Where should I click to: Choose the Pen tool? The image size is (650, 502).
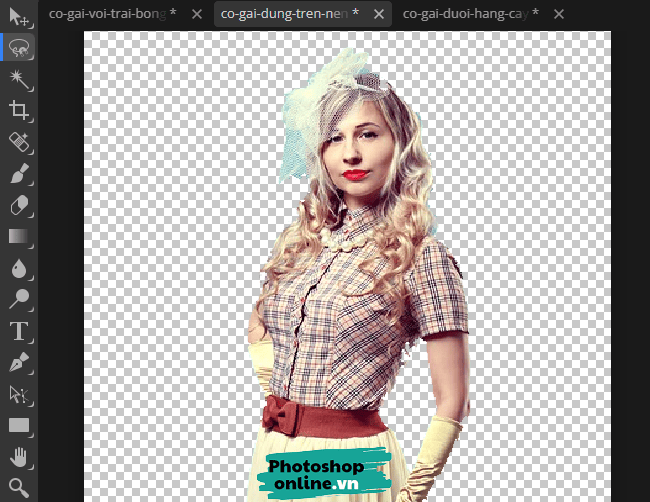click(19, 362)
